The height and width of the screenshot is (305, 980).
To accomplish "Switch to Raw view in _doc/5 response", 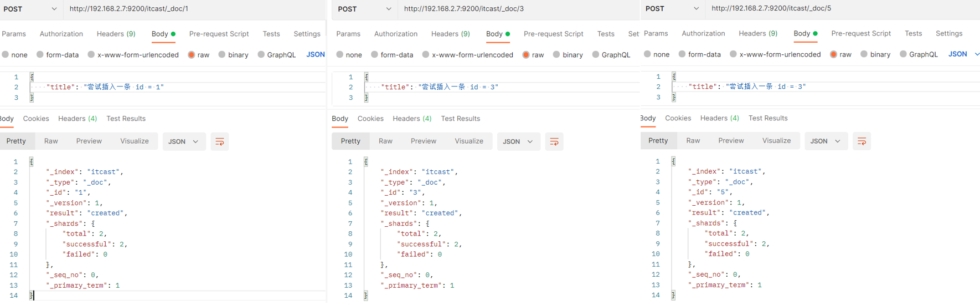I will pos(693,141).
